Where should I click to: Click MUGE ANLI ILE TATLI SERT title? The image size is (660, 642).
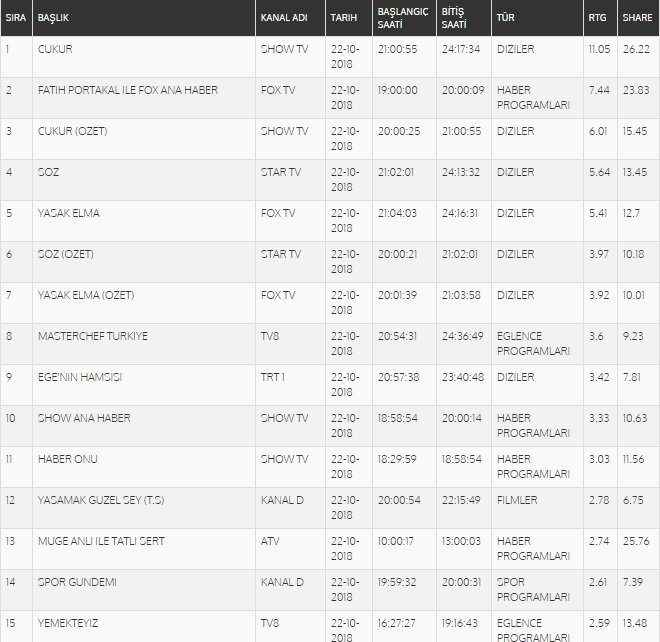pos(100,541)
